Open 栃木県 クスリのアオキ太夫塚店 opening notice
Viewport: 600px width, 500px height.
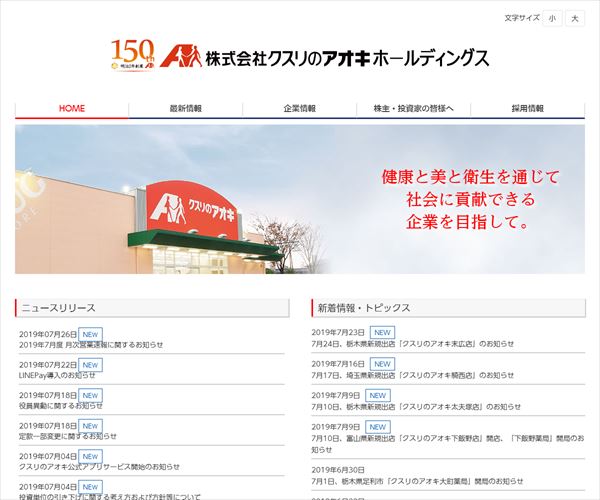point(416,407)
